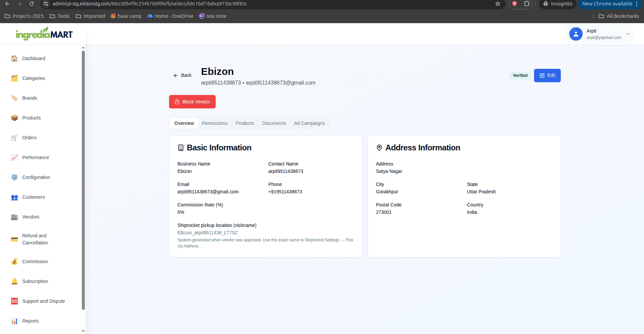This screenshot has height=334, width=644.
Task: Click the country value India
Action: point(472,212)
